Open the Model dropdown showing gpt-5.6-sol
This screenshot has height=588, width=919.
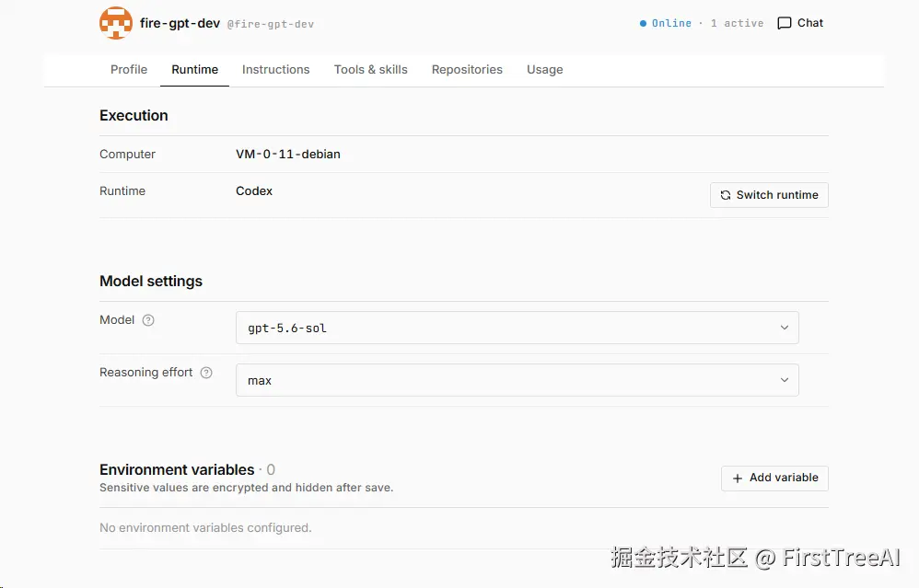pos(517,328)
